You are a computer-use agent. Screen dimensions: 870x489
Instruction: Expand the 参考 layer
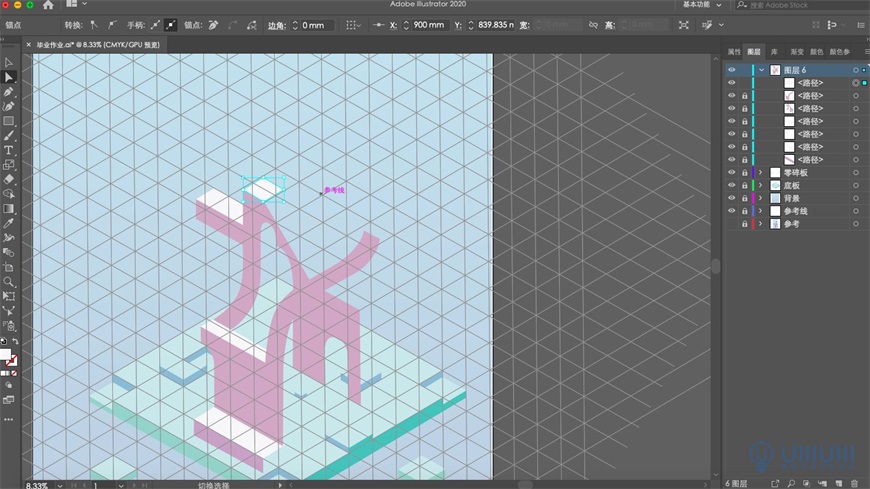(x=761, y=224)
